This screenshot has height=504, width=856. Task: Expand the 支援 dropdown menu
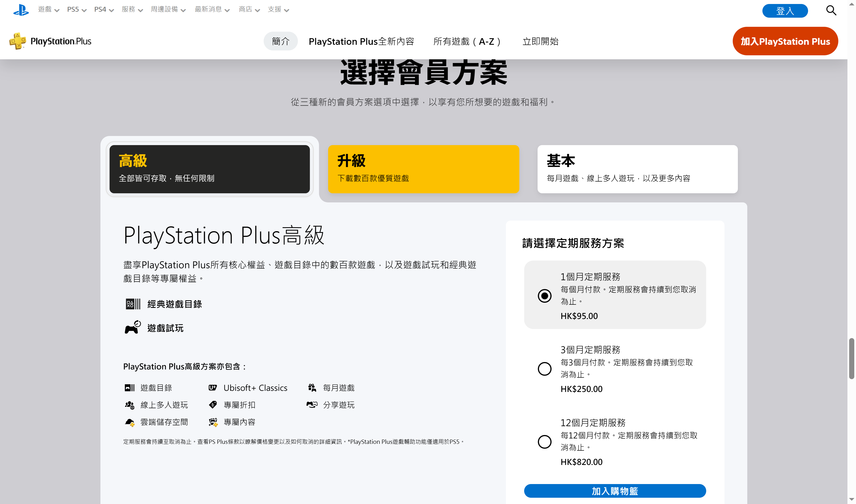[278, 9]
